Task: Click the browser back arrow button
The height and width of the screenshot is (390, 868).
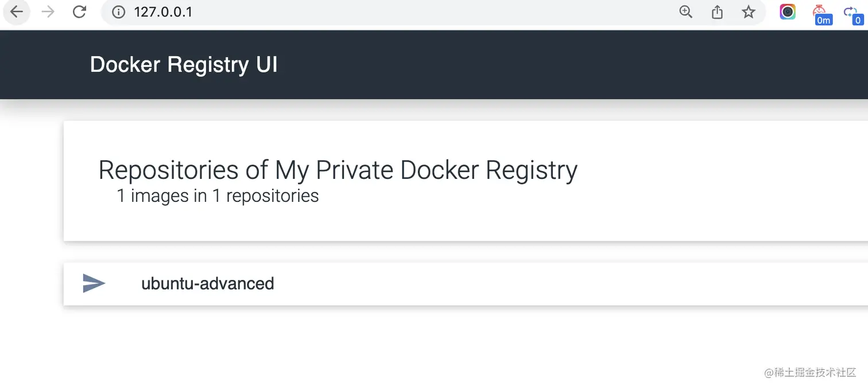Action: coord(17,12)
